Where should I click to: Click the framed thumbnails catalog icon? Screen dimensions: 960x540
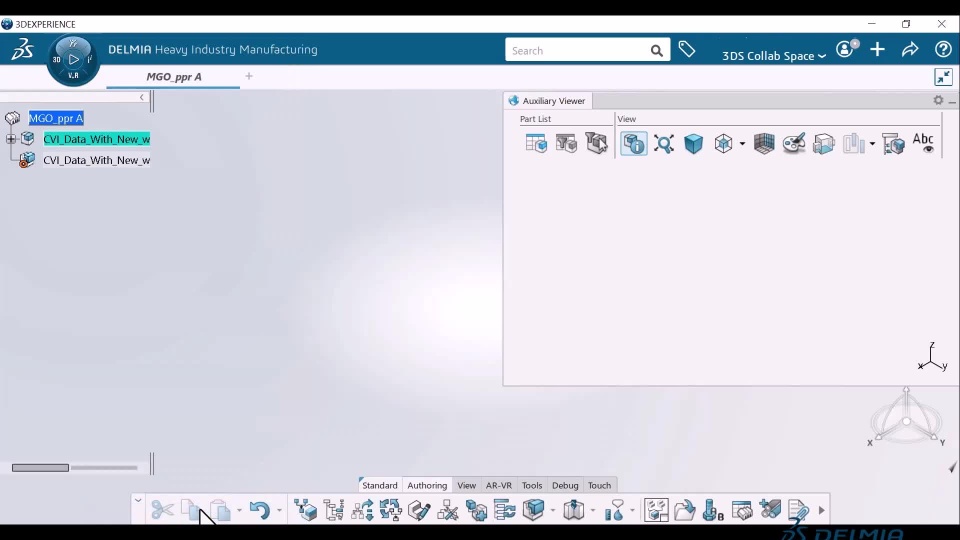click(656, 509)
